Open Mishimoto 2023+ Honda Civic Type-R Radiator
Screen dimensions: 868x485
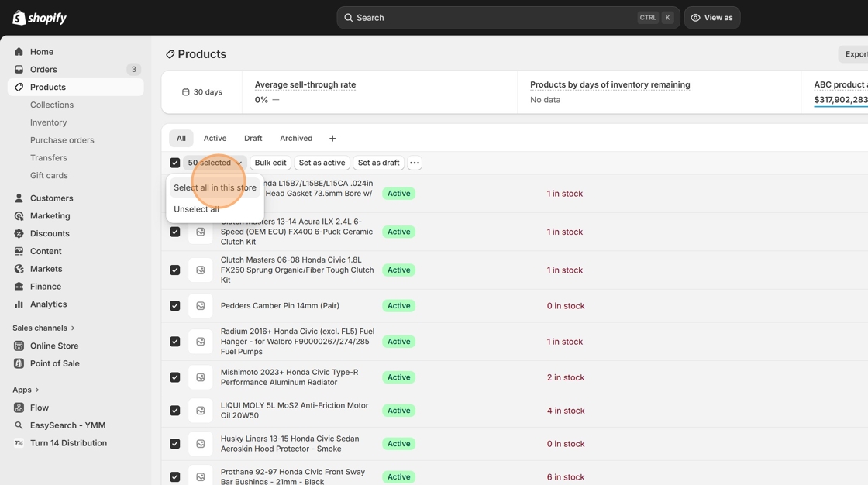(x=290, y=377)
